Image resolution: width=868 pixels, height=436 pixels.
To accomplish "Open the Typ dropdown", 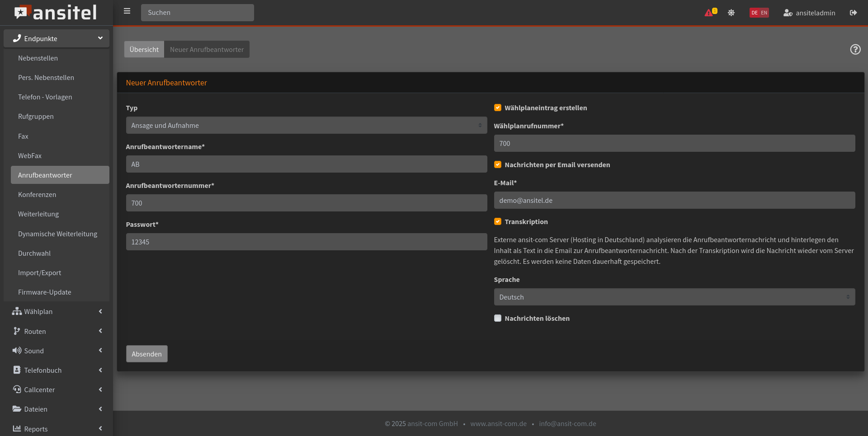I will click(x=306, y=125).
